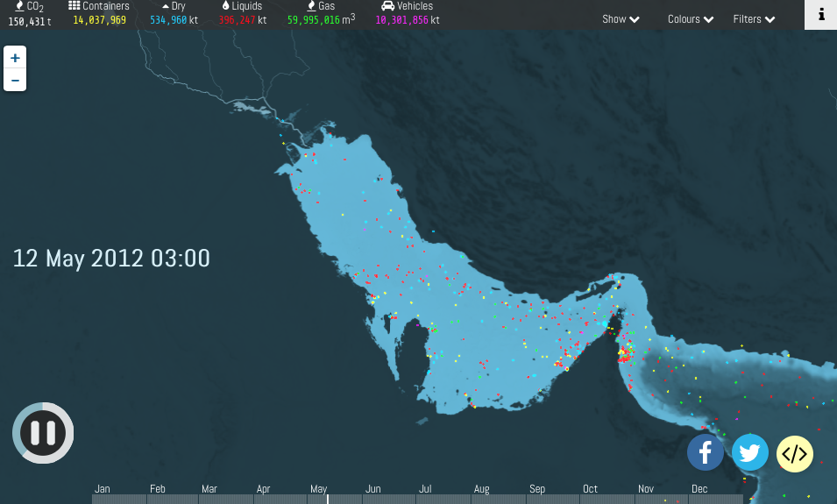This screenshot has width=837, height=504.
Task: Open the embed code icon
Action: (x=795, y=454)
